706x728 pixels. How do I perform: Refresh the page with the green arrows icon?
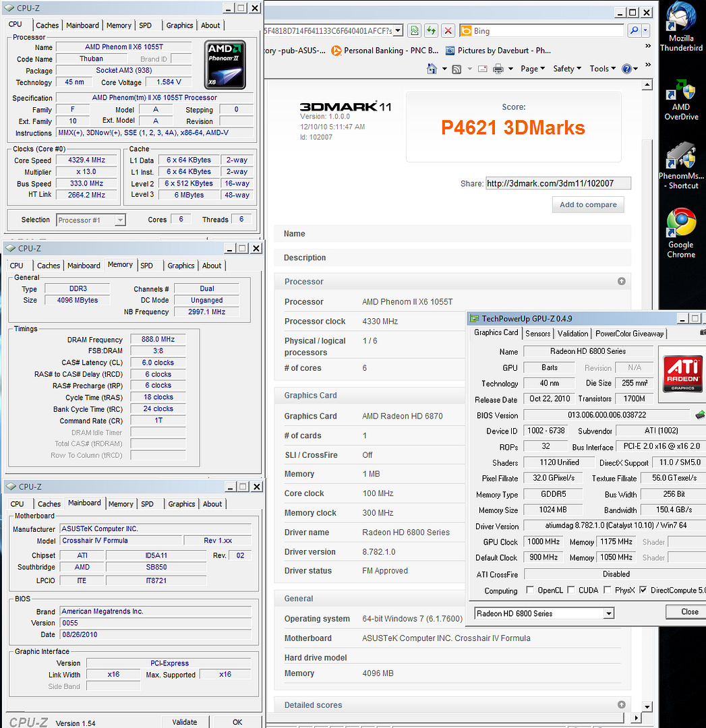click(431, 30)
